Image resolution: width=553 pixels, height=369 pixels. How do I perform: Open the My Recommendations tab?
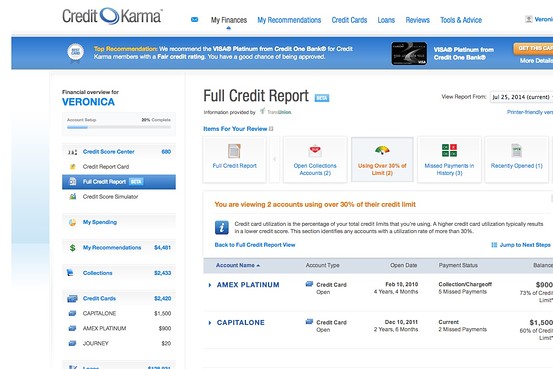pyautogui.click(x=289, y=20)
